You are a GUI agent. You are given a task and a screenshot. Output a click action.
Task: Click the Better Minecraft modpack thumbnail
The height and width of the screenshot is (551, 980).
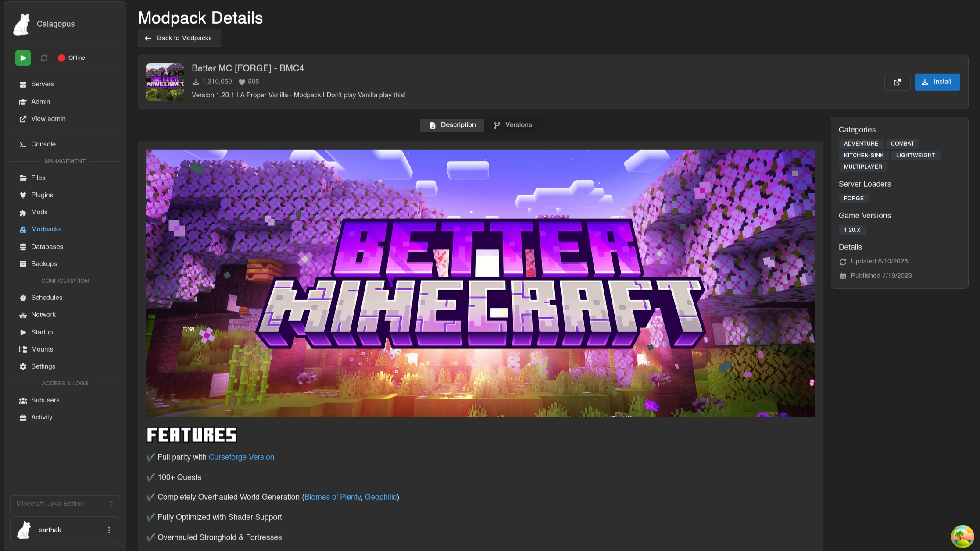(x=165, y=82)
